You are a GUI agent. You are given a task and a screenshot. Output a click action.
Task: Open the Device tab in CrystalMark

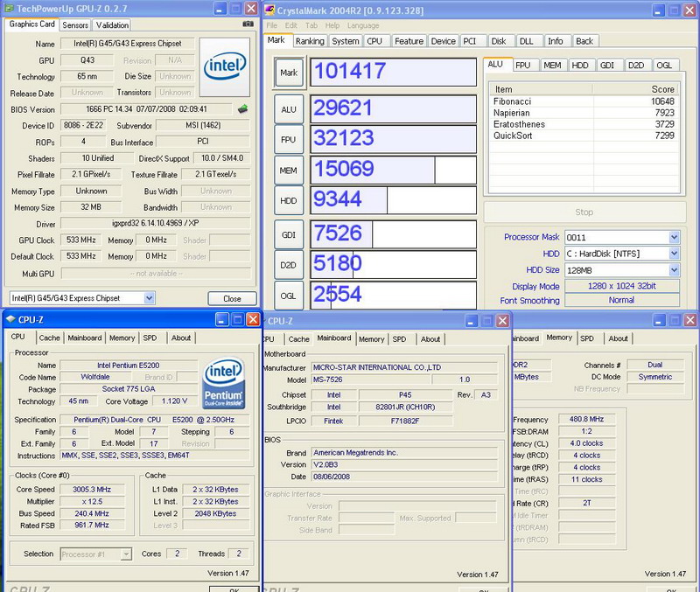point(443,41)
